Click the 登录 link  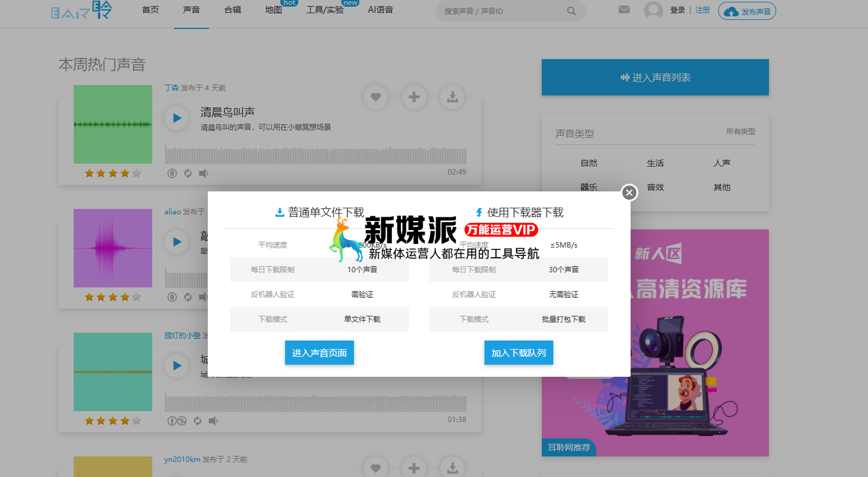click(678, 10)
